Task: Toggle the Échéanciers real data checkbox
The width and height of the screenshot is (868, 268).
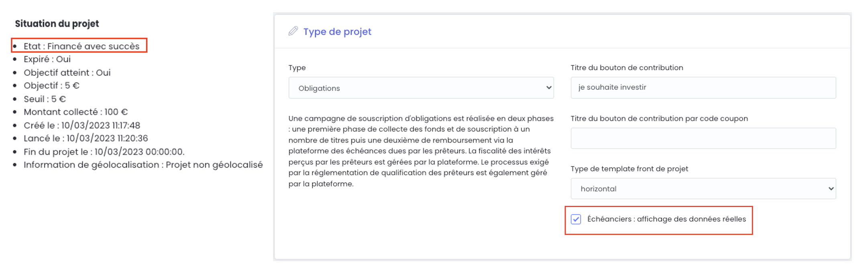Action: (576, 219)
